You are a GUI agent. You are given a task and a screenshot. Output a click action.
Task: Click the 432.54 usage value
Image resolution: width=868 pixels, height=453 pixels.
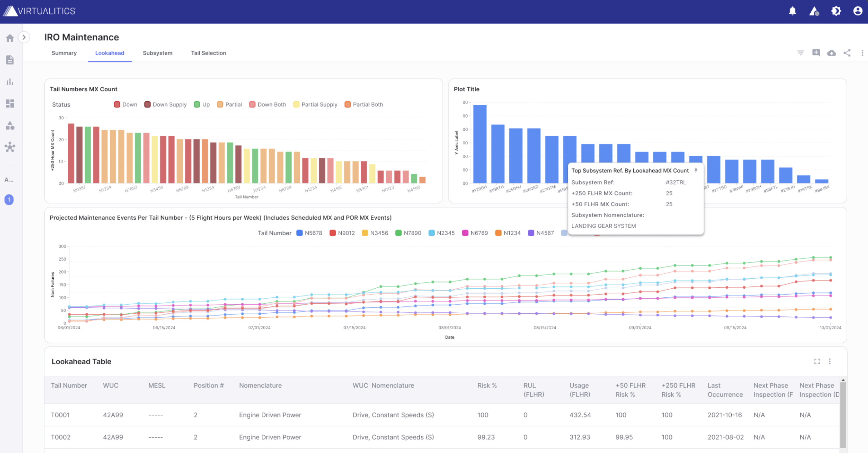pyautogui.click(x=580, y=415)
